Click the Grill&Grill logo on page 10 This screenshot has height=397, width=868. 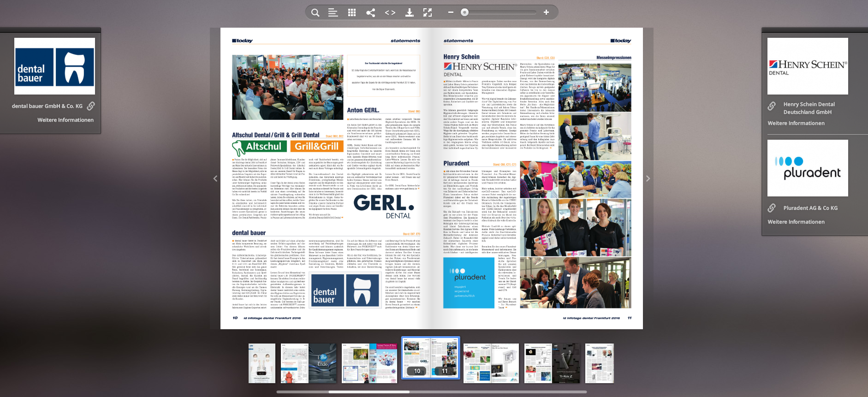[316, 146]
